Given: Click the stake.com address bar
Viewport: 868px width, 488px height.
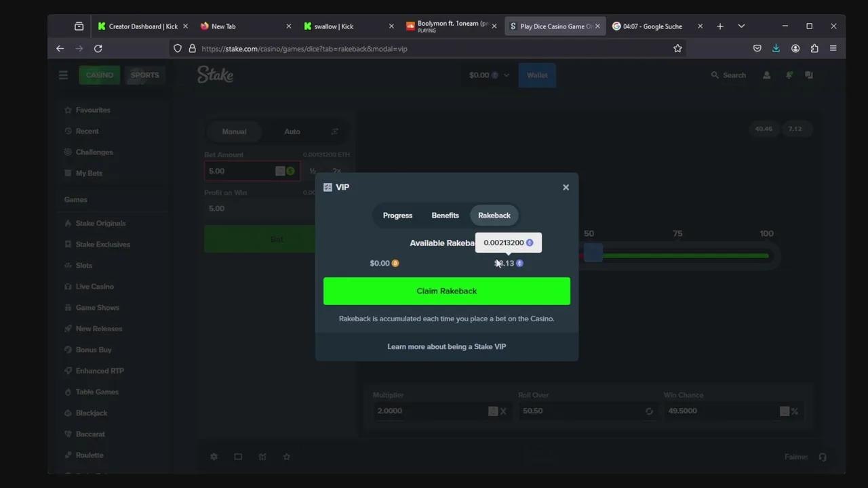Looking at the screenshot, I should pyautogui.click(x=427, y=49).
